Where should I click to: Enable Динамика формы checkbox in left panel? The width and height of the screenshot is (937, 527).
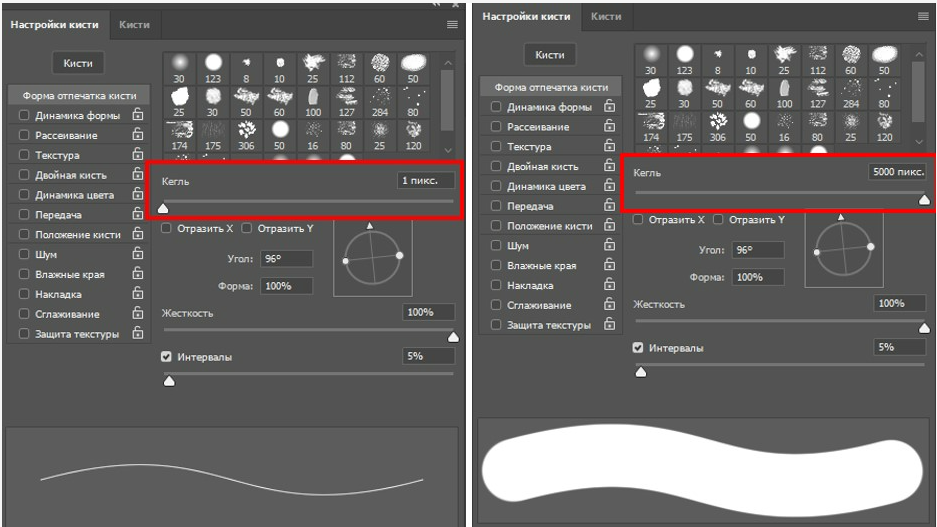(x=24, y=115)
